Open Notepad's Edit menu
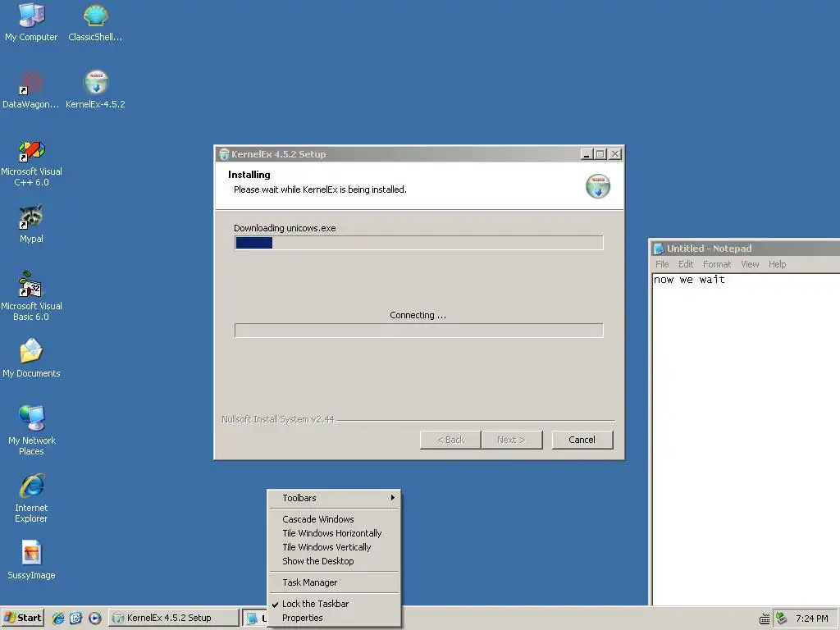Screen dimensions: 840x630 (x=686, y=264)
